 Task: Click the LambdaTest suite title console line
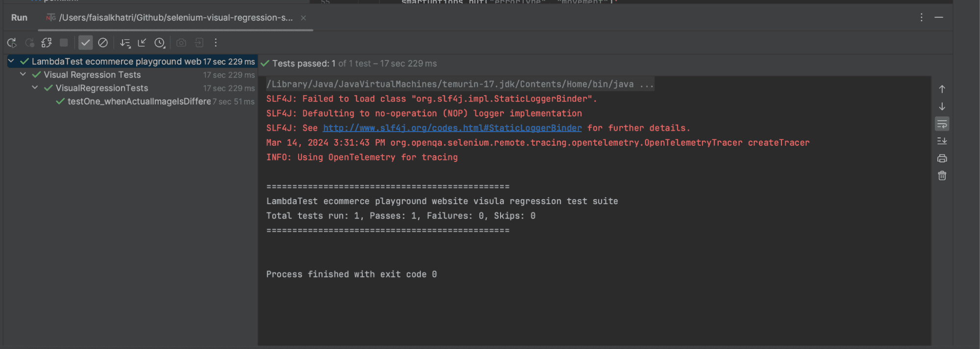tap(442, 201)
